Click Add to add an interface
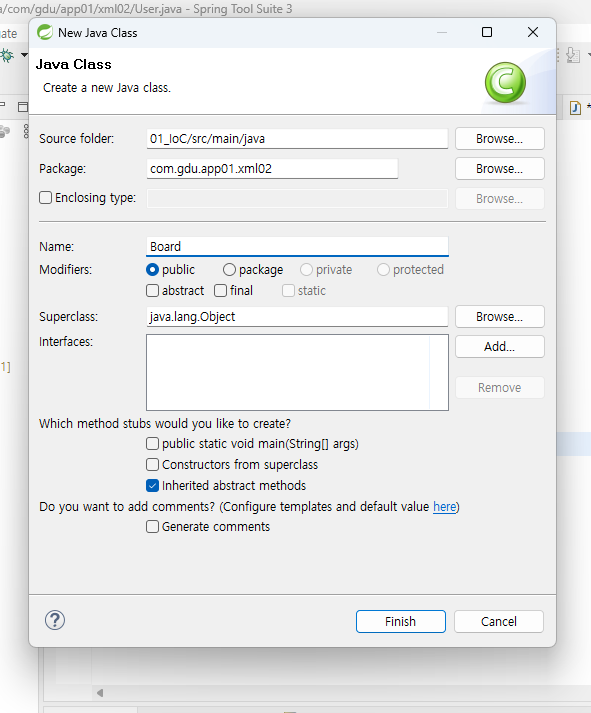This screenshot has width=591, height=713. point(500,346)
